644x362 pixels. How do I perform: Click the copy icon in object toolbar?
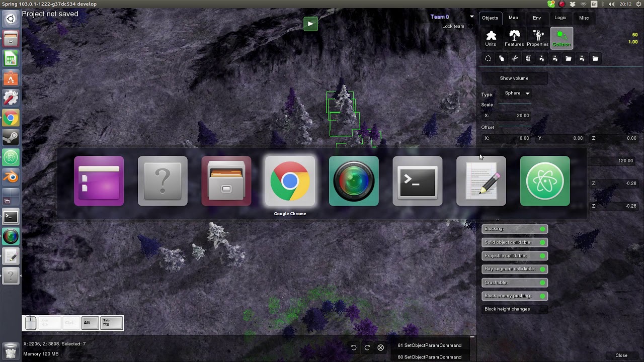502,59
